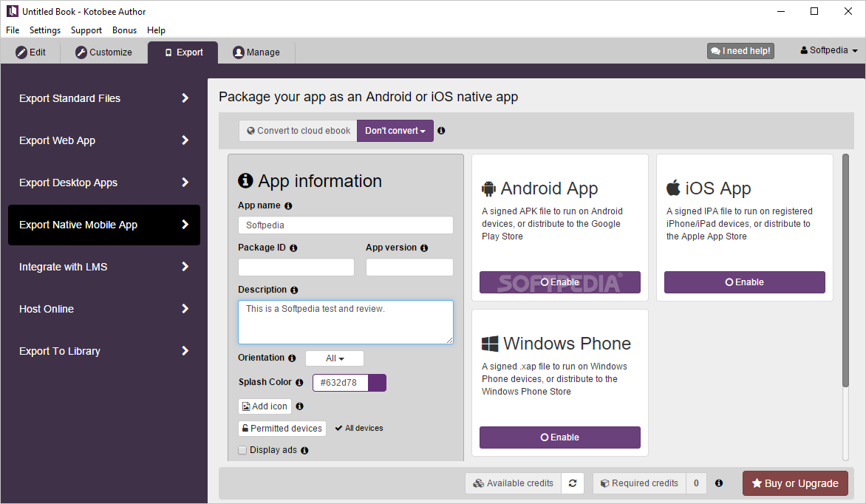Click the Add icon button
The image size is (866, 504).
(x=265, y=406)
